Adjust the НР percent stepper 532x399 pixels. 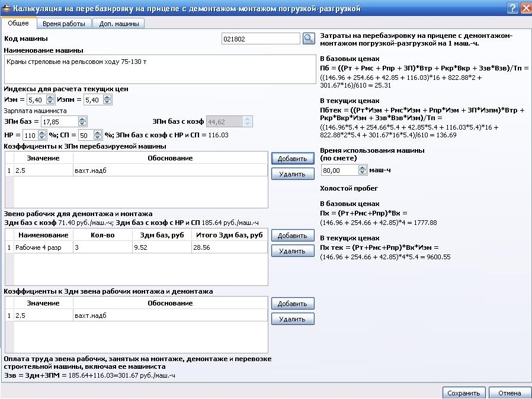pyautogui.click(x=42, y=135)
